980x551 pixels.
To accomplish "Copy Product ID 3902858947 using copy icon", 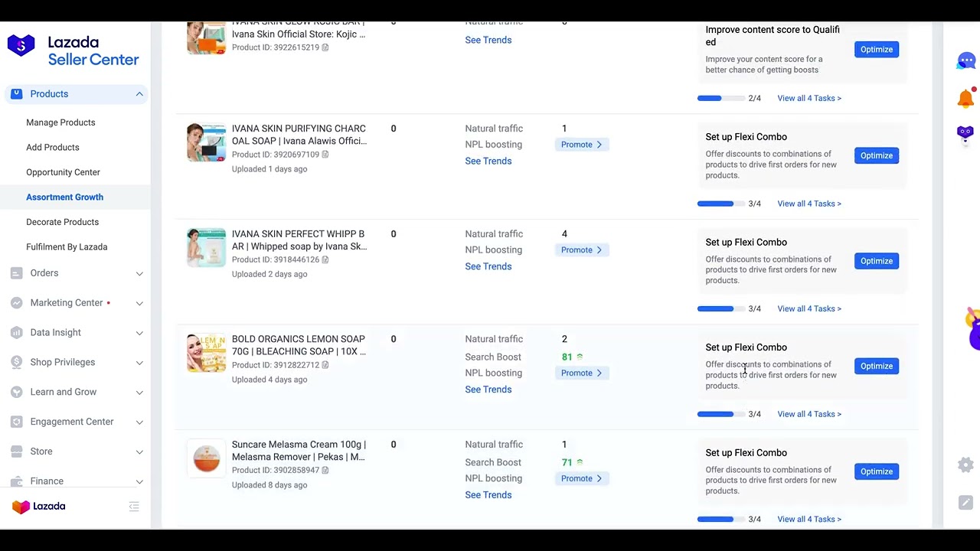I will [325, 470].
